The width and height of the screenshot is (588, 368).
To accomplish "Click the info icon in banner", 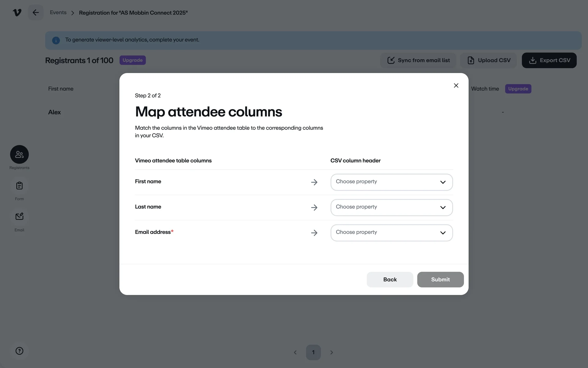I will [56, 40].
